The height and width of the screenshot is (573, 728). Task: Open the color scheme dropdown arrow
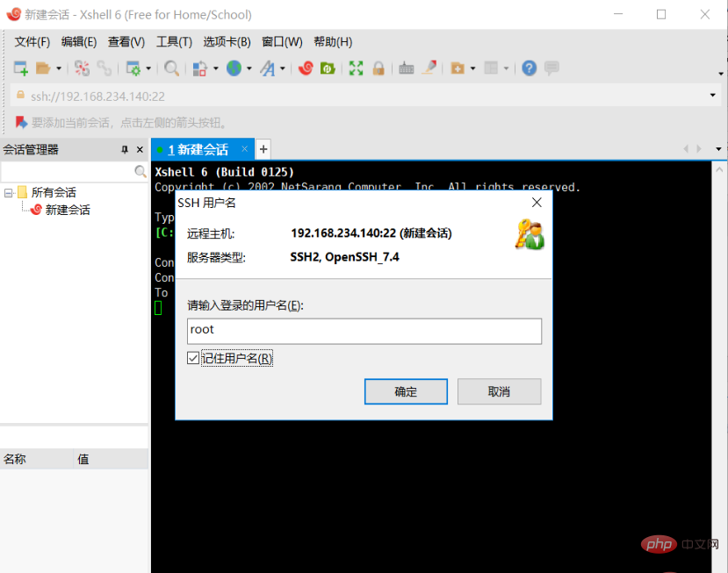(216, 68)
